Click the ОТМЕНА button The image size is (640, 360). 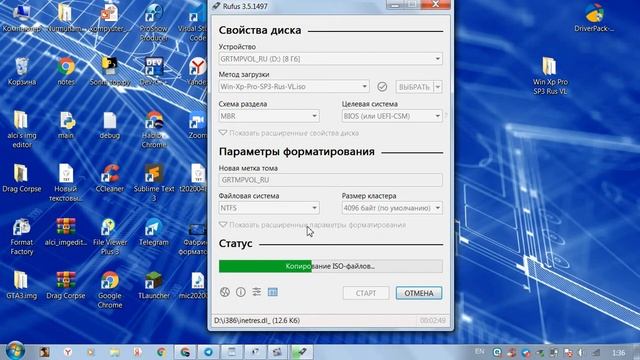tap(419, 293)
